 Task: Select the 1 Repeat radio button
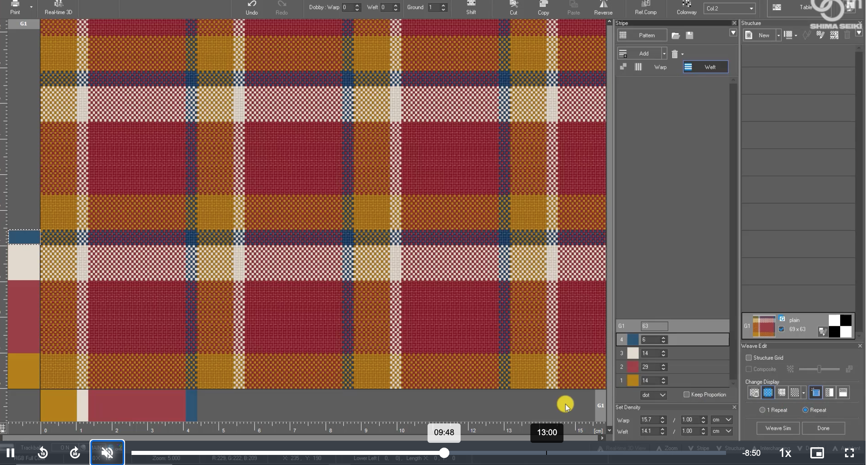[762, 410]
